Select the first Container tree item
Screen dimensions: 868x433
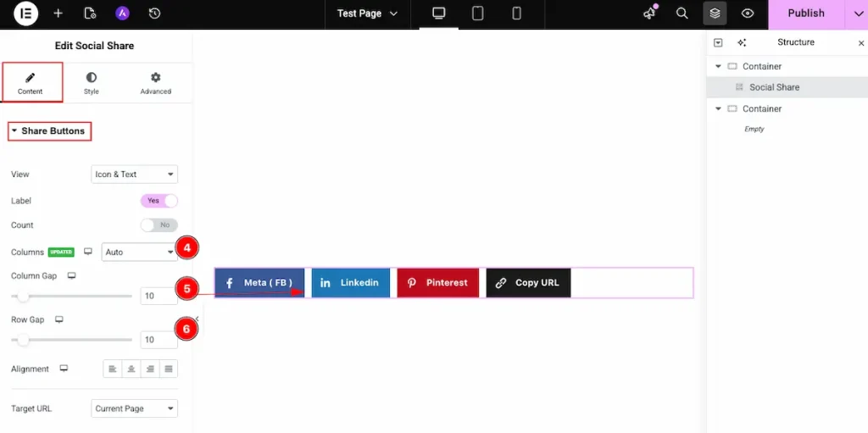(787, 66)
